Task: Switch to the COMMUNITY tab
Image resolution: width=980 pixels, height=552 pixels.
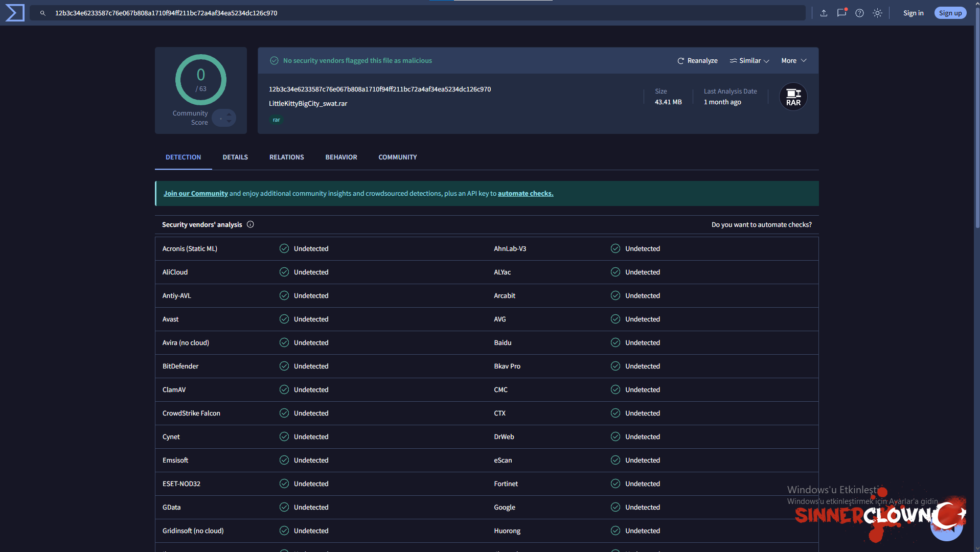Action: pos(398,157)
